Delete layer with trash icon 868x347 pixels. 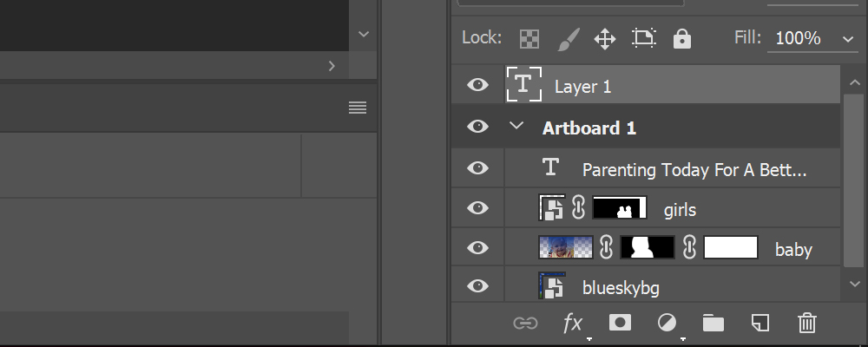[807, 324]
